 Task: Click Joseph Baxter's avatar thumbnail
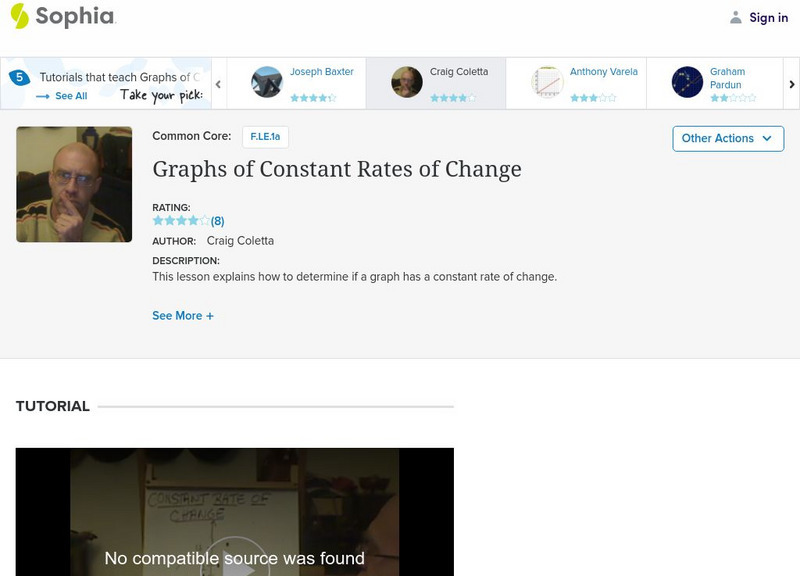[x=267, y=82]
